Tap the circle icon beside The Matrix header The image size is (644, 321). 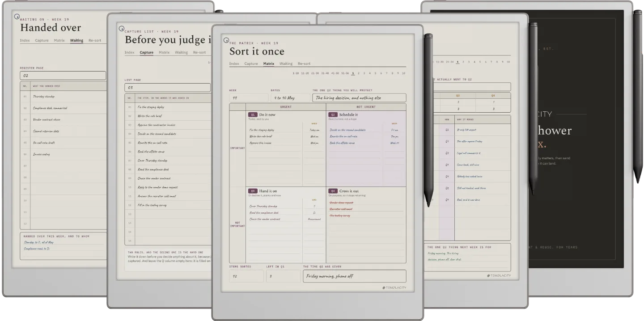pyautogui.click(x=226, y=40)
